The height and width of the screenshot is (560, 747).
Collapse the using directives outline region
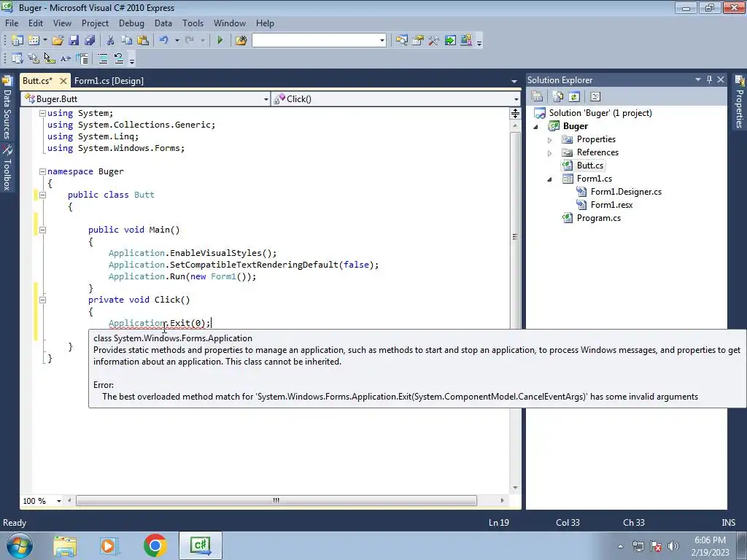click(x=42, y=113)
